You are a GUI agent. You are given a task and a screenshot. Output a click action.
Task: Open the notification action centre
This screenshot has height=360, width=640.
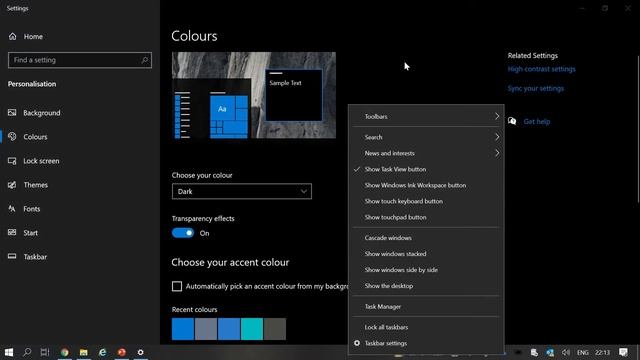coord(623,352)
